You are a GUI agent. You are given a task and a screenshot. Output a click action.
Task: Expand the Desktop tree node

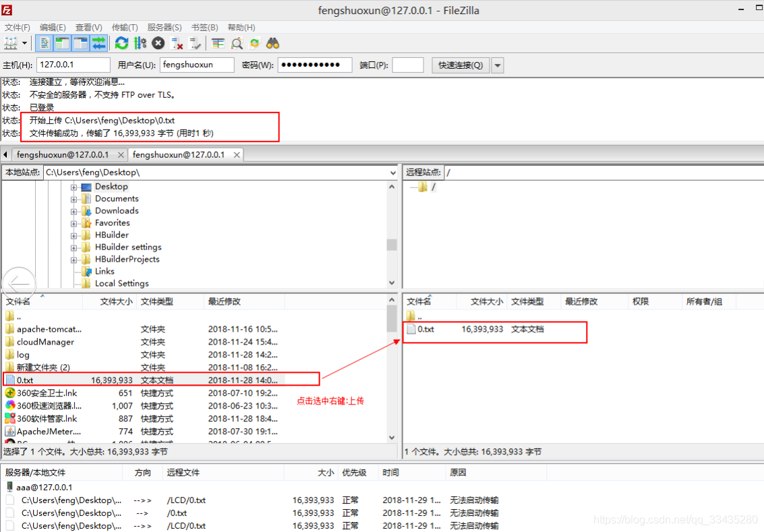point(74,187)
